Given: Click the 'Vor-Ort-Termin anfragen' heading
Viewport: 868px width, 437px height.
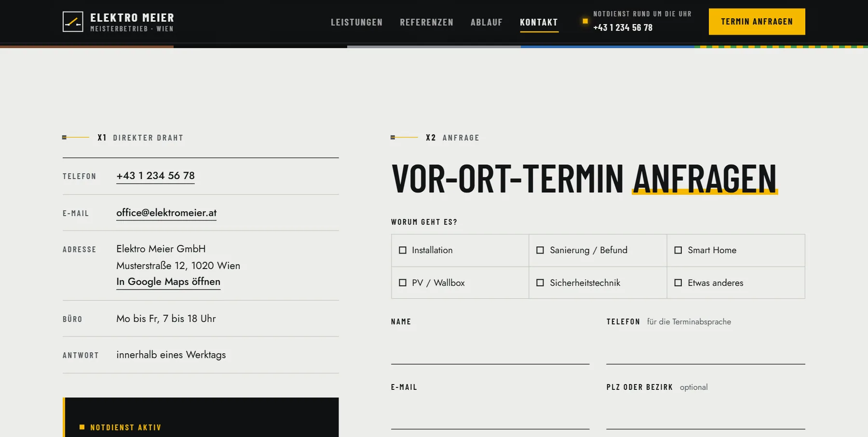Looking at the screenshot, I should pyautogui.click(x=584, y=178).
